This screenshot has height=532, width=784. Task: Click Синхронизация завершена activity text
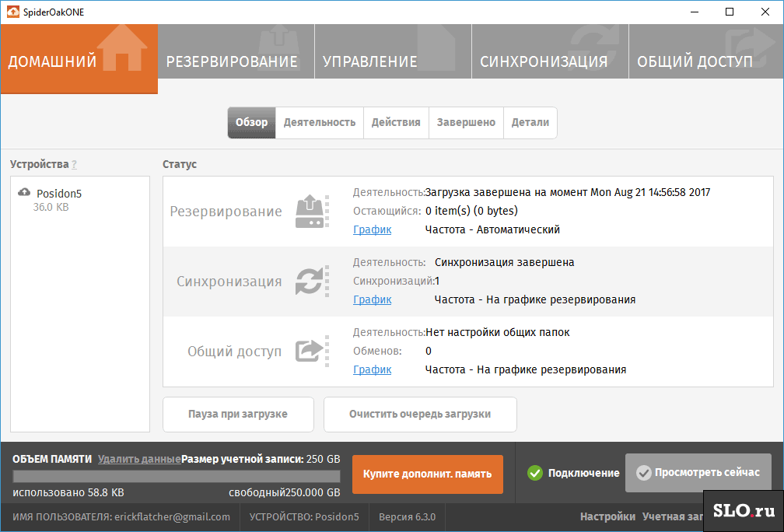[505, 262]
